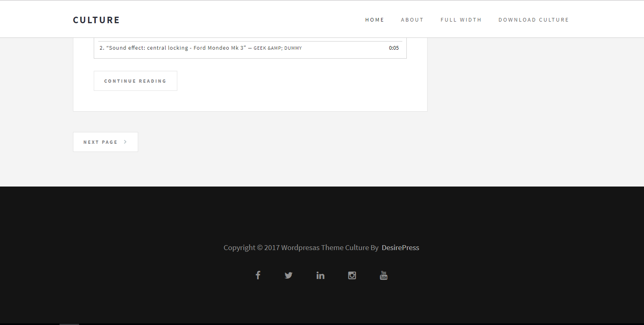This screenshot has height=325, width=644.
Task: Select Full Width in the top menu
Action: [461, 20]
